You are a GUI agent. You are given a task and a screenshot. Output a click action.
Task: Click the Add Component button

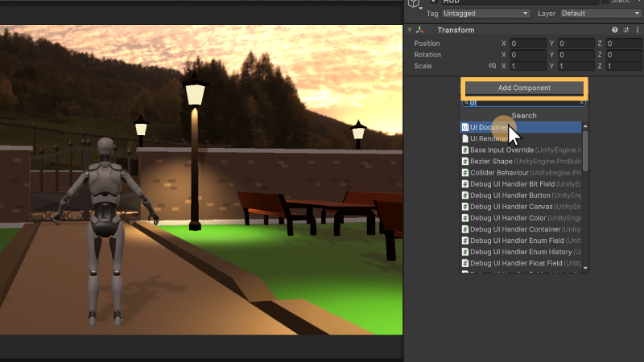pyautogui.click(x=524, y=88)
